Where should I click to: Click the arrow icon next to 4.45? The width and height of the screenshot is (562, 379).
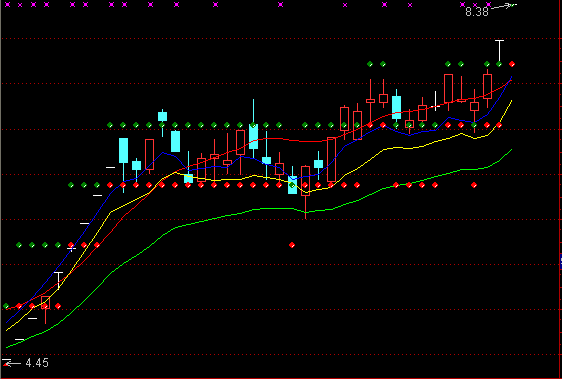pyautogui.click(x=12, y=363)
